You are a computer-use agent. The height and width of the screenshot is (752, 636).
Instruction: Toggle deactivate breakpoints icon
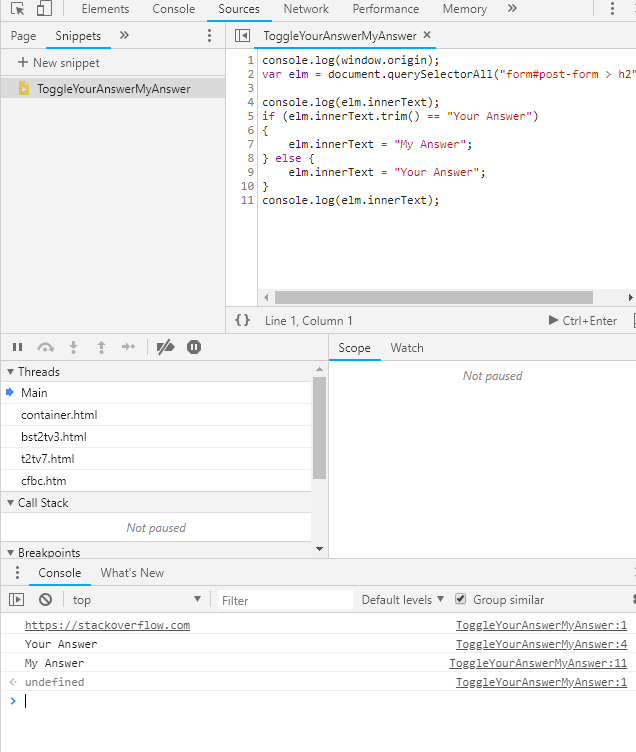pos(166,347)
